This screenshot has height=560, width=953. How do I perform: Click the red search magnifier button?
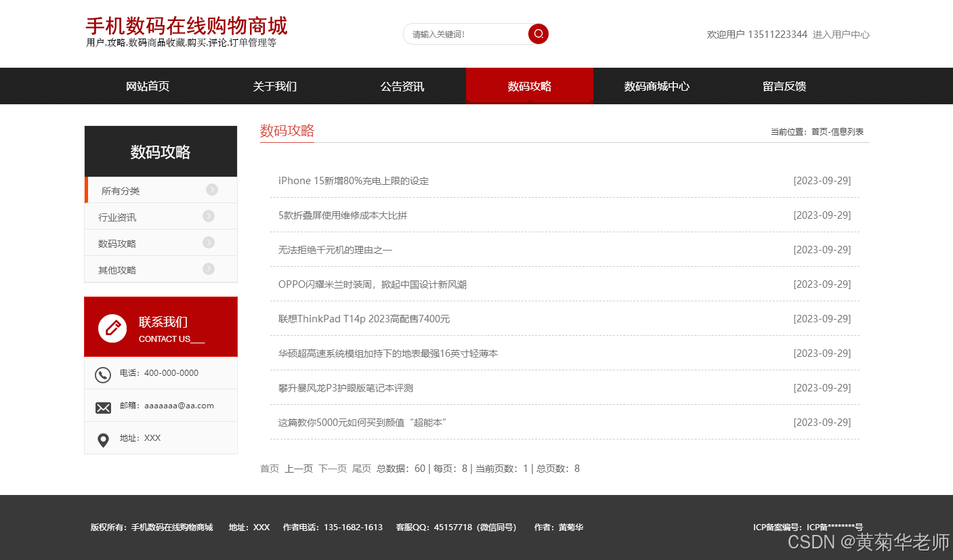(x=538, y=34)
